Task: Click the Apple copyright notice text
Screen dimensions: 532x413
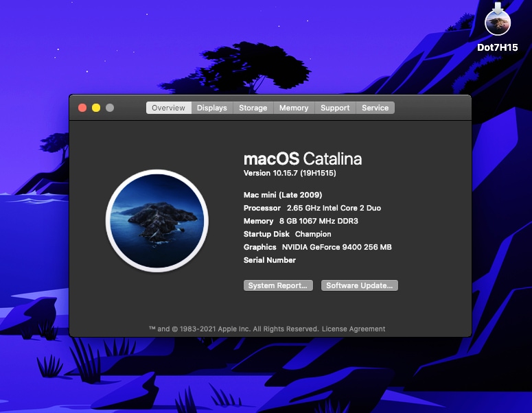Action: click(x=234, y=329)
